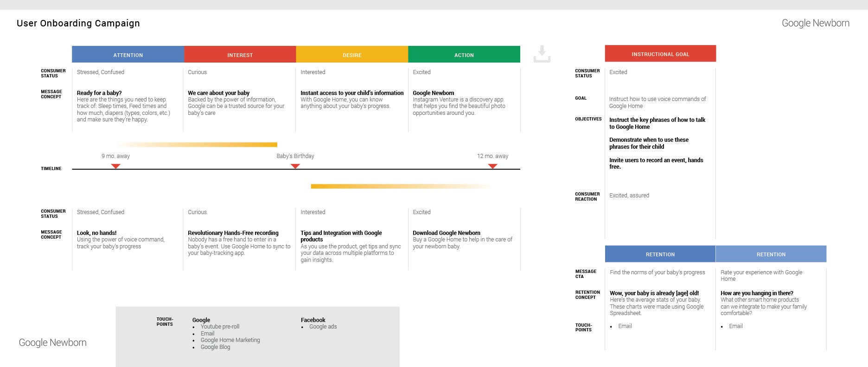Click the download icon beside the Action column

click(x=542, y=54)
